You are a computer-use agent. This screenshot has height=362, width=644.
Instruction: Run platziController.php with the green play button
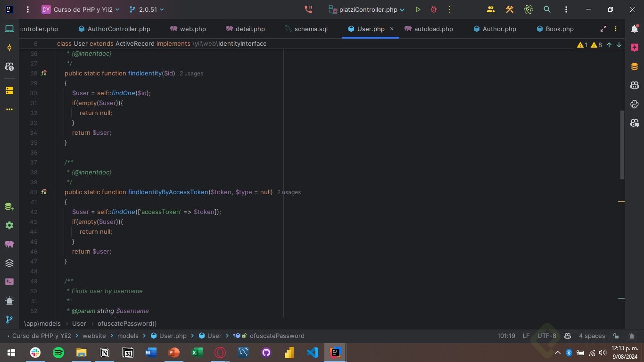[418, 9]
